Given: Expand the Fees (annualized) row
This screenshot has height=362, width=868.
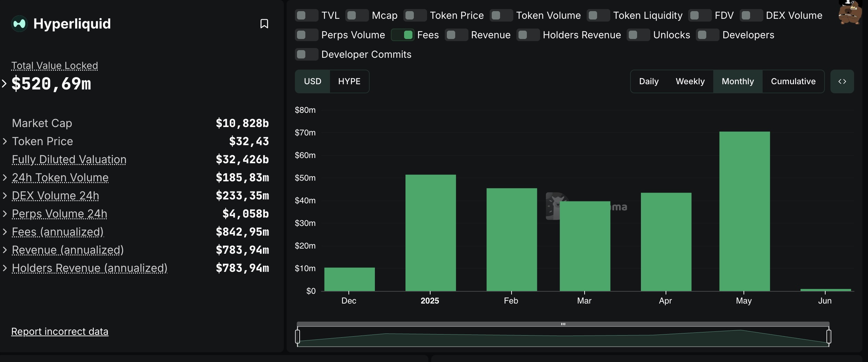Looking at the screenshot, I should pos(5,232).
